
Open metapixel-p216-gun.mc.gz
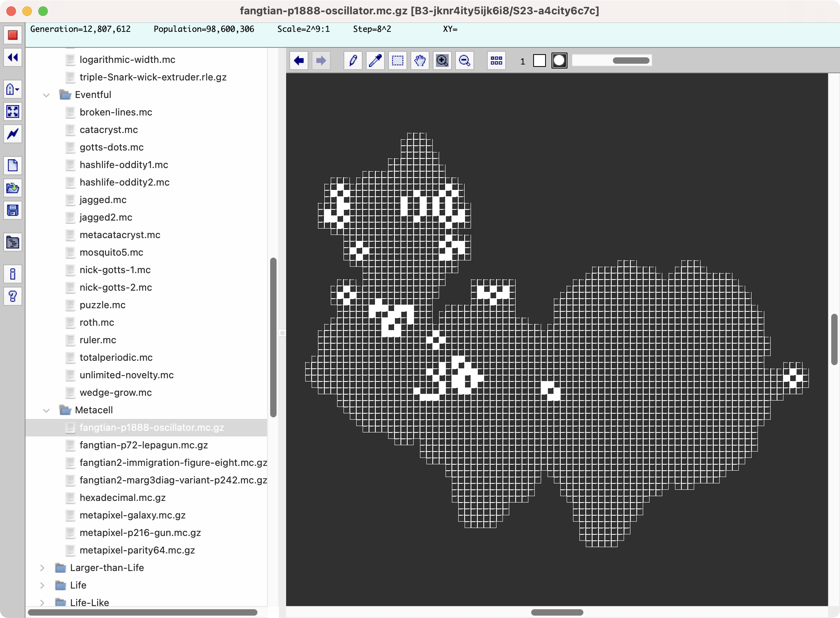140,533
